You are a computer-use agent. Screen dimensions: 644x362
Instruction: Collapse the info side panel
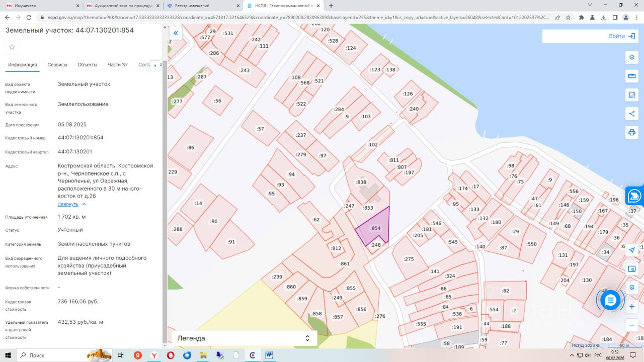pyautogui.click(x=176, y=33)
